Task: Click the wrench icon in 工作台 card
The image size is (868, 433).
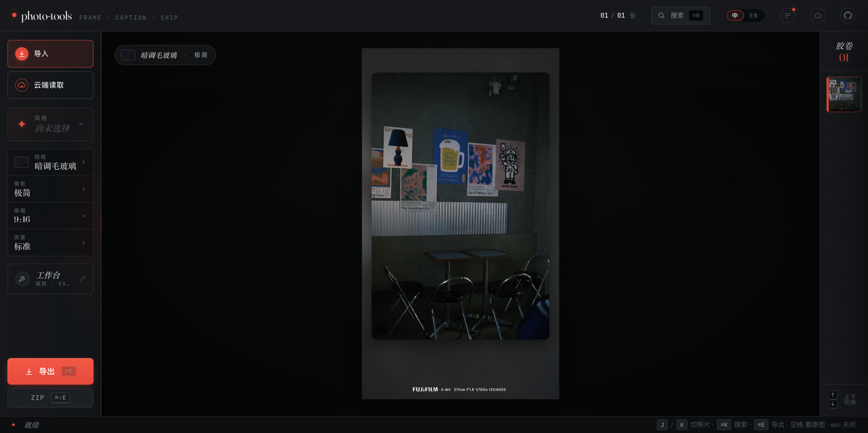Action: tap(22, 279)
